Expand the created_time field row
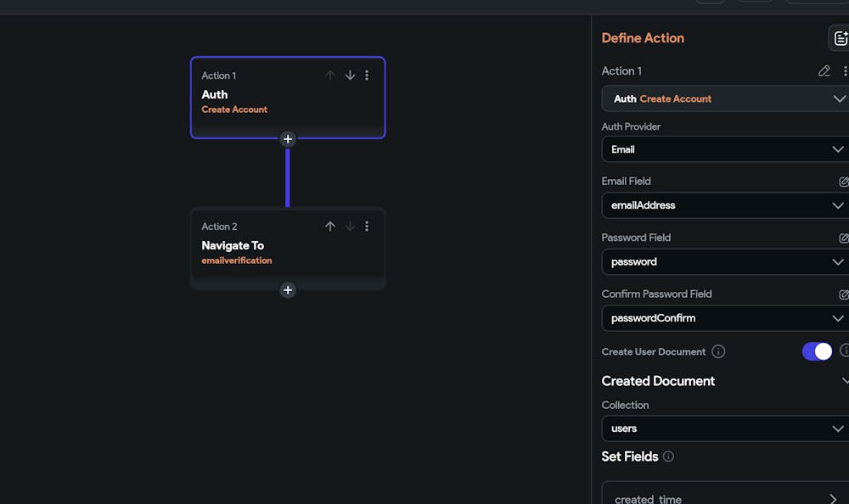The width and height of the screenshot is (849, 504). [725, 494]
